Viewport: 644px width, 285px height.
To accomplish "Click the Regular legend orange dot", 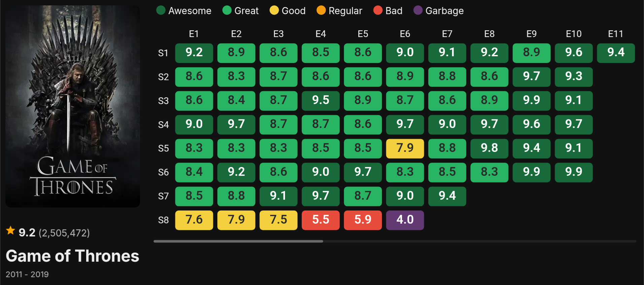I will point(321,10).
